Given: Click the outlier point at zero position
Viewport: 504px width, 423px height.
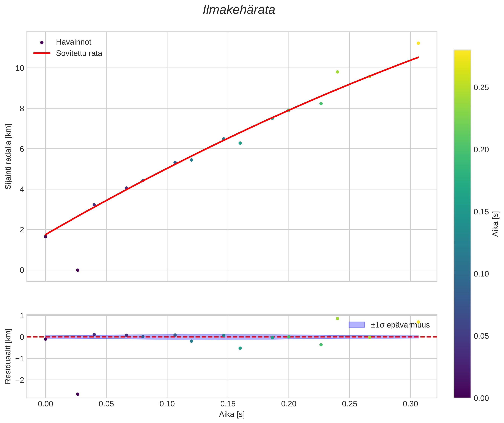Looking at the screenshot, I should (x=77, y=270).
